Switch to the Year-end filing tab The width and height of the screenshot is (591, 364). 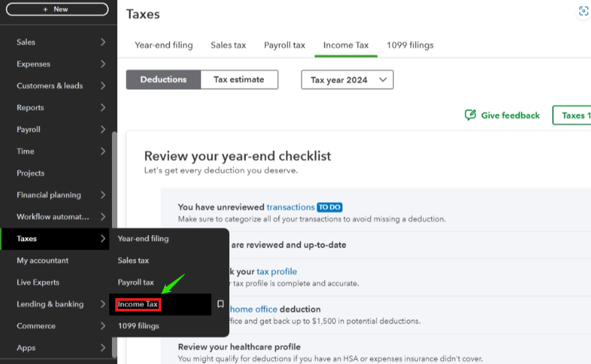point(164,45)
